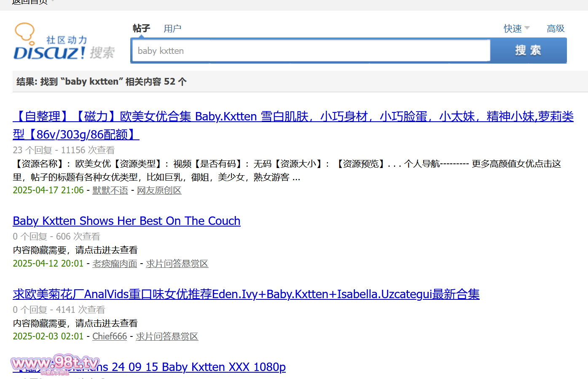This screenshot has height=379, width=588.
Task: Open author Chief666's profile link
Action: [x=110, y=336]
